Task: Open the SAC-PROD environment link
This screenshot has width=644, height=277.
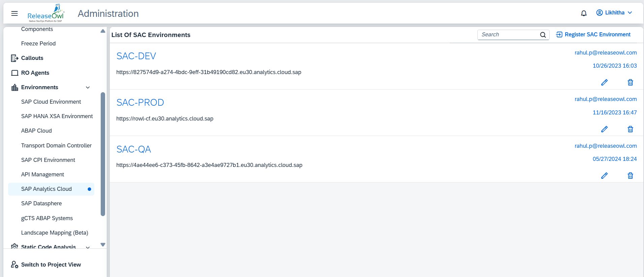Action: coord(140,102)
